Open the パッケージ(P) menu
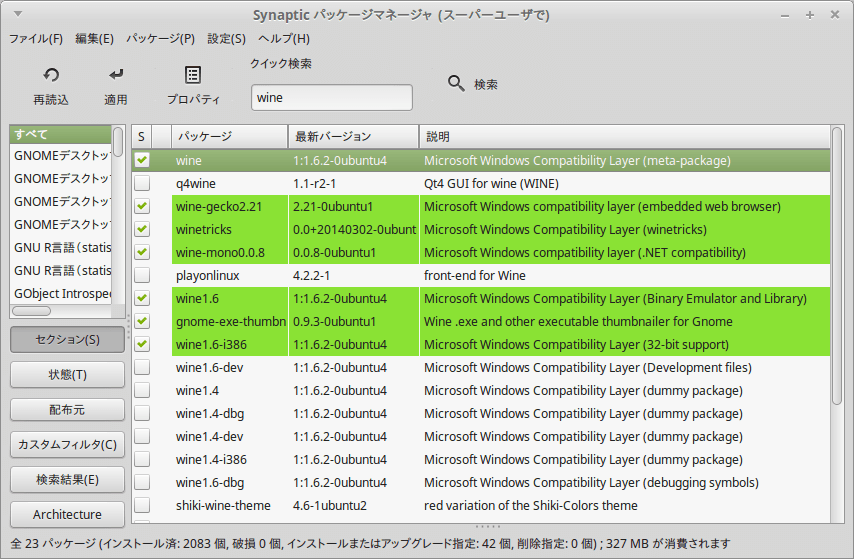The height and width of the screenshot is (559, 854). click(161, 39)
